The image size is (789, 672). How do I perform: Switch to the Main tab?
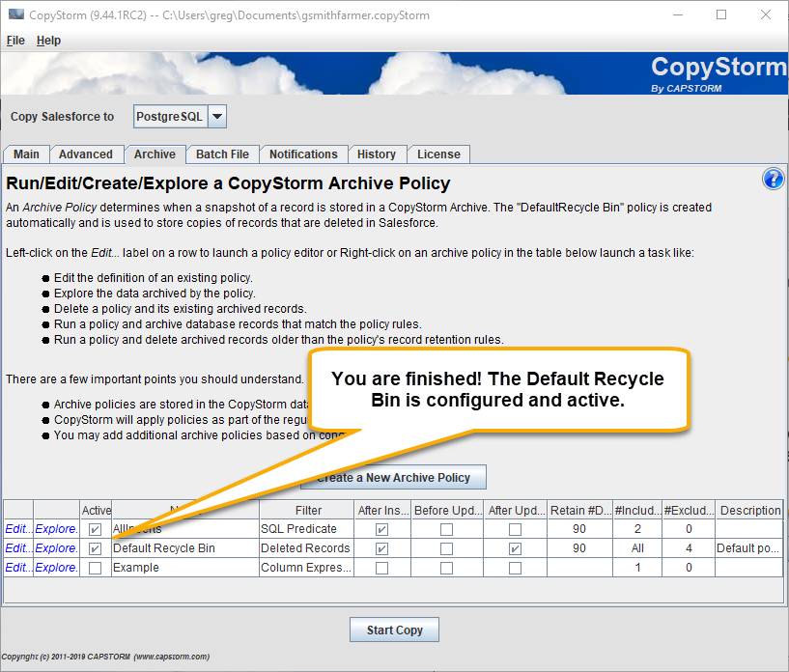coord(26,154)
